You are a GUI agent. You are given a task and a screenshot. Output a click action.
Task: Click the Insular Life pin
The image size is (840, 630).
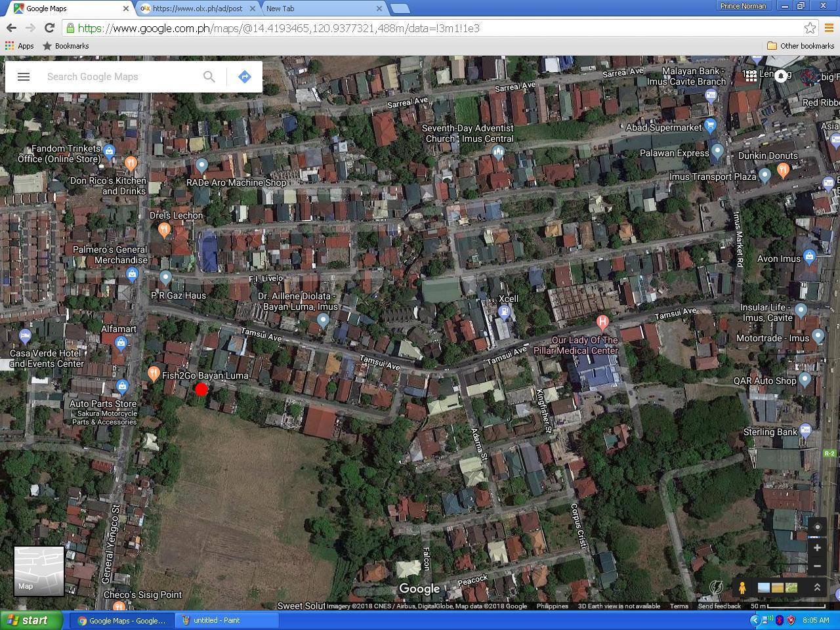pyautogui.click(x=800, y=310)
